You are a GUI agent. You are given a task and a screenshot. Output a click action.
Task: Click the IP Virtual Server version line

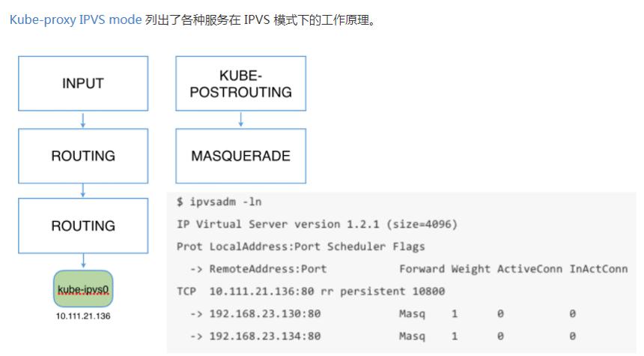(317, 224)
